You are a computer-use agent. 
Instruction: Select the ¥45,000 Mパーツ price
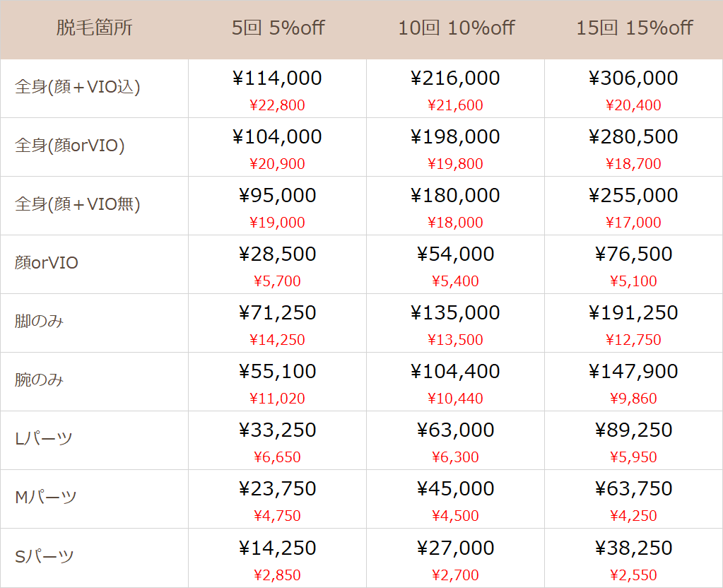click(x=455, y=488)
